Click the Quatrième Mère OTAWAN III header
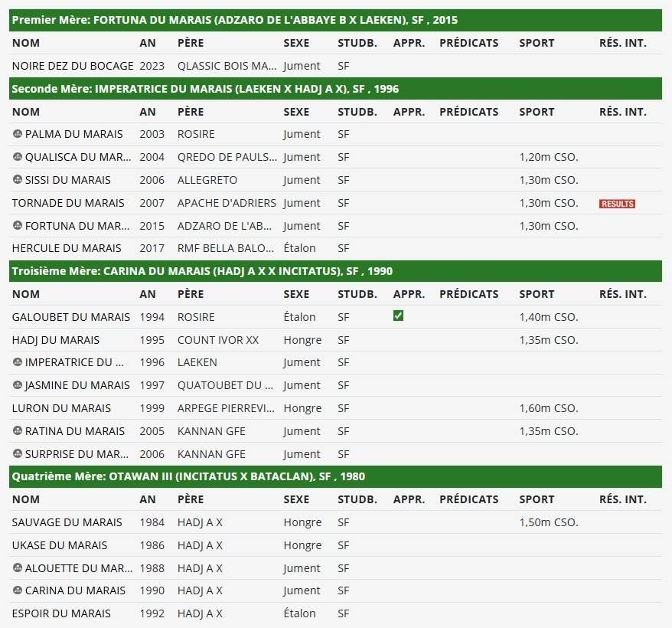Image resolution: width=672 pixels, height=628 pixels. point(335,476)
